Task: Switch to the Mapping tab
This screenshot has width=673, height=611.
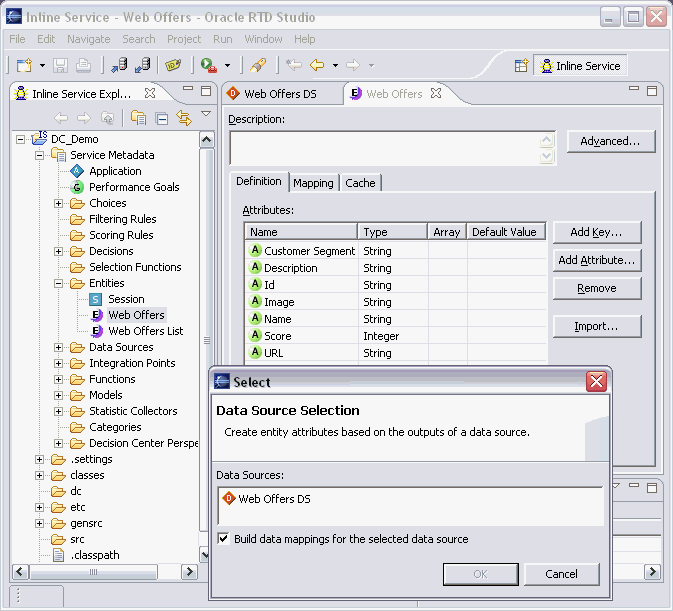Action: tap(313, 183)
